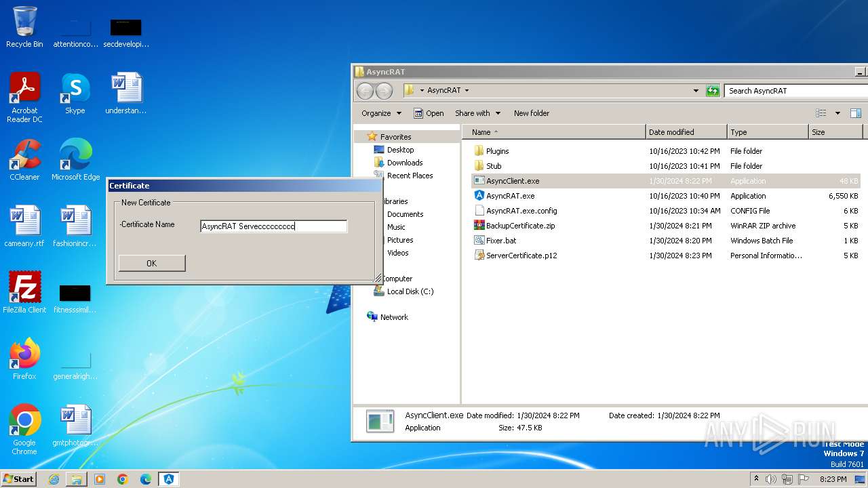Screen dimensions: 868x488
Task: Toggle the preview pane icon
Action: coord(856,113)
